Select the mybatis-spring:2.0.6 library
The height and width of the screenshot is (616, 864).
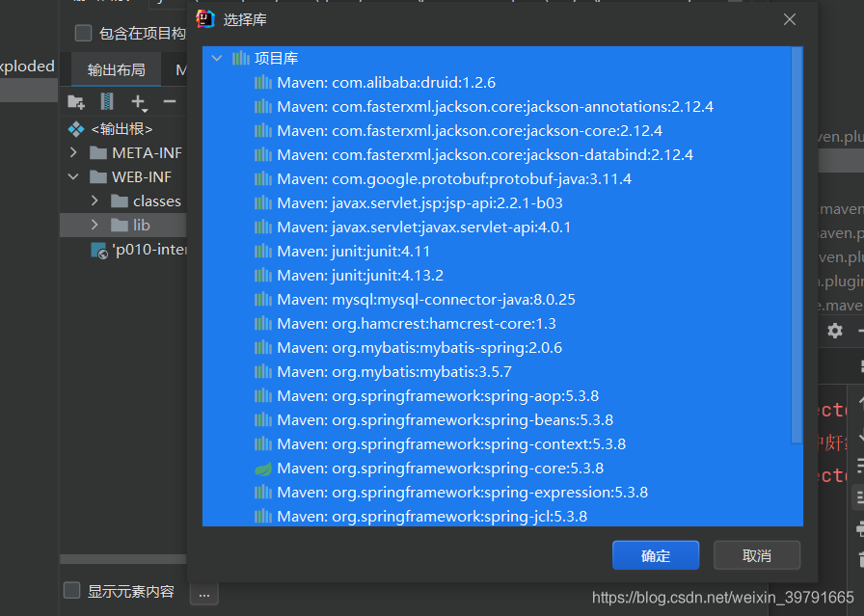pyautogui.click(x=419, y=348)
